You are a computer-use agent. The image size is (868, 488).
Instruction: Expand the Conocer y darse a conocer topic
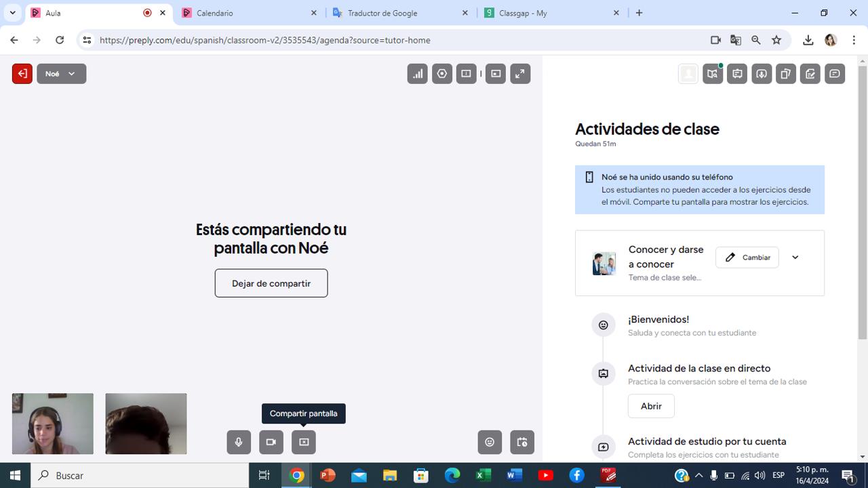click(795, 258)
